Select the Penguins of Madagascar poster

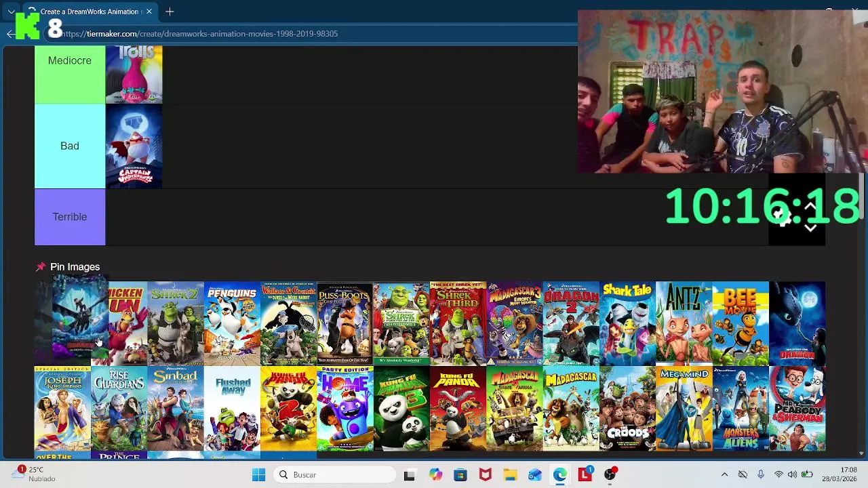click(x=232, y=323)
